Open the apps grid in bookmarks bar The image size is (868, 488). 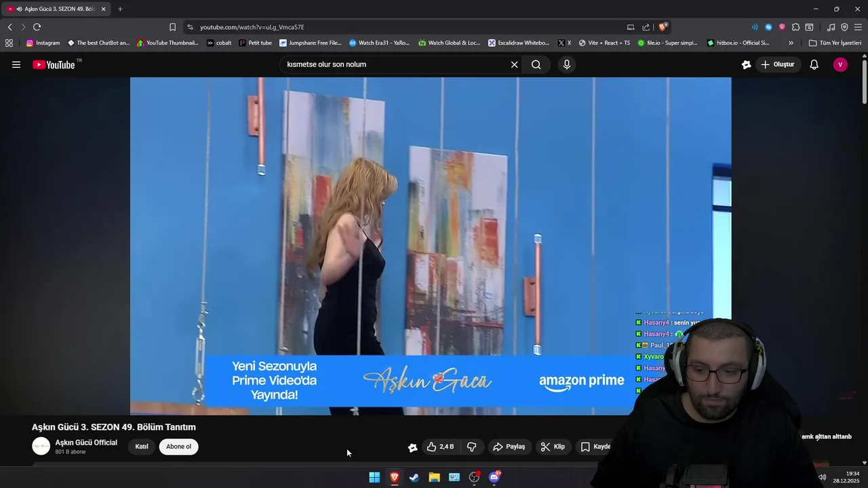(x=9, y=43)
